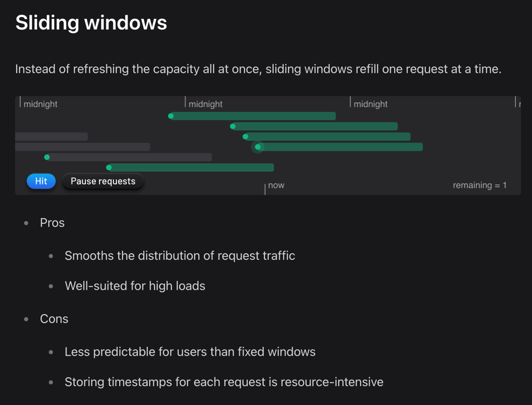Screen dimensions: 532x405
Task: Click the topmost green request dot
Action: (171, 116)
